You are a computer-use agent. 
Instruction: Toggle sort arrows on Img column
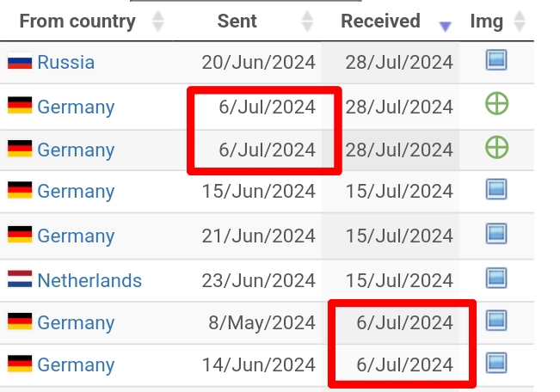pos(520,21)
